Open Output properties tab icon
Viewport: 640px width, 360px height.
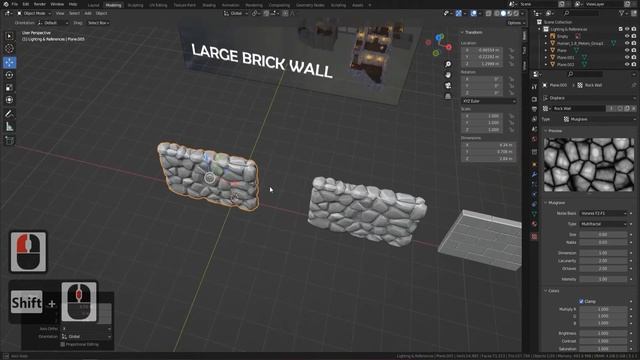[534, 109]
